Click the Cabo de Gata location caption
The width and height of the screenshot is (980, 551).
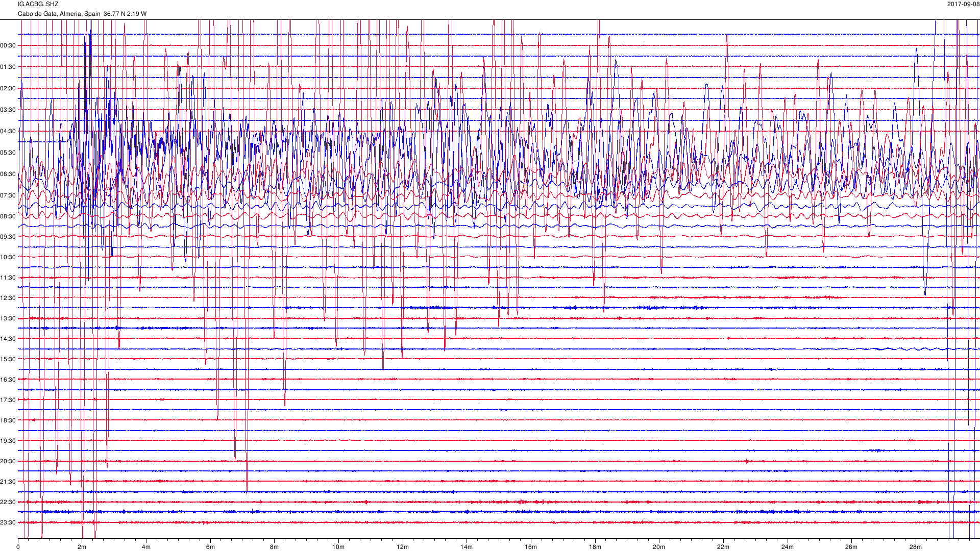coord(82,14)
